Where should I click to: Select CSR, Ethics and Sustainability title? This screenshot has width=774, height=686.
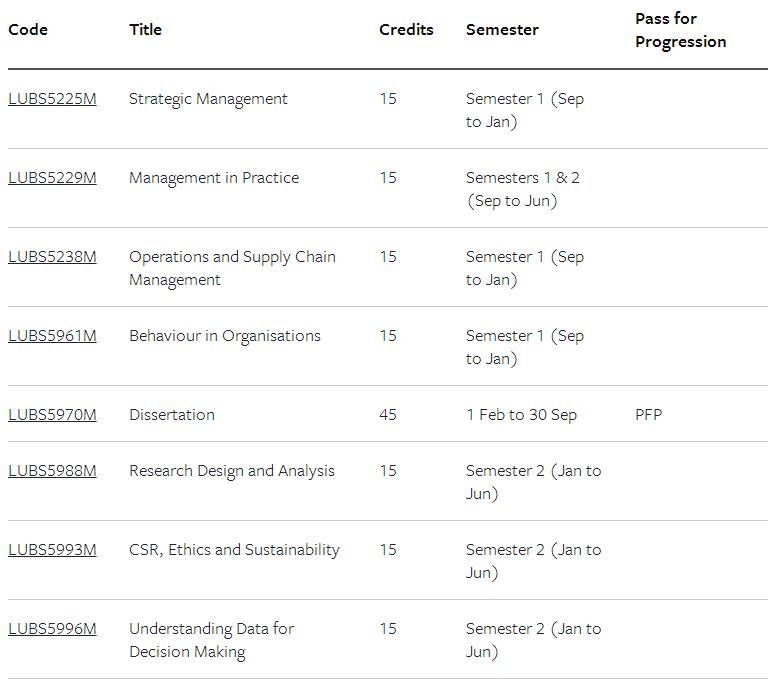pyautogui.click(x=234, y=550)
